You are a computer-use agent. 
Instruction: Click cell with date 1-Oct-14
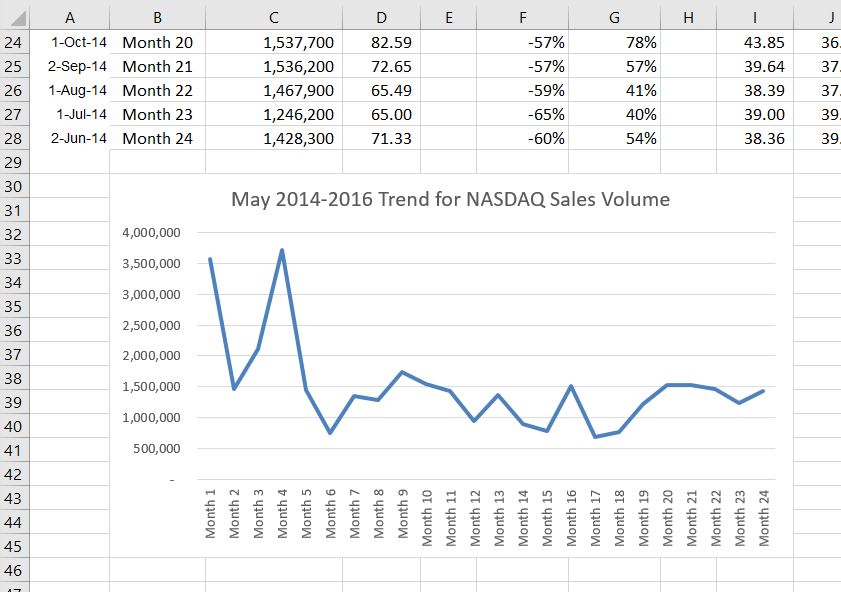[70, 42]
